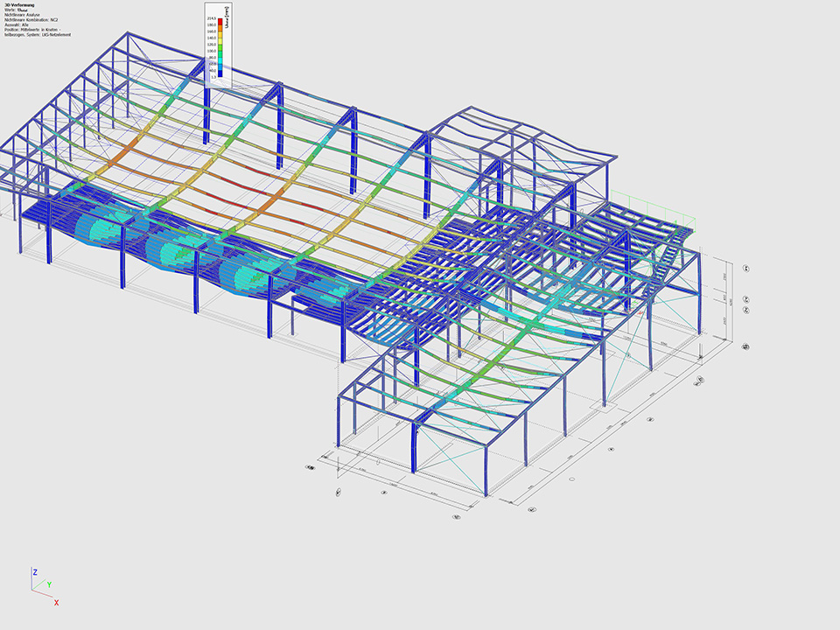Select the dark blue swatch at the legend bottom

click(x=220, y=73)
